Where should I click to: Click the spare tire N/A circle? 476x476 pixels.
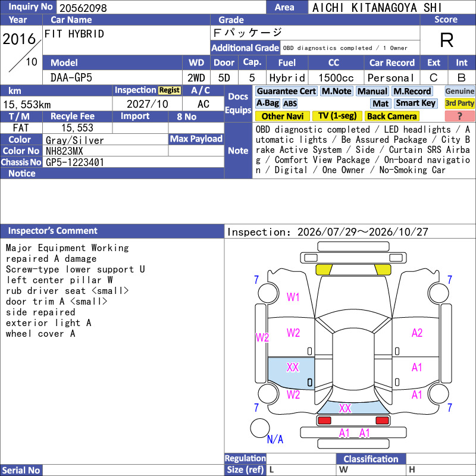(260, 428)
